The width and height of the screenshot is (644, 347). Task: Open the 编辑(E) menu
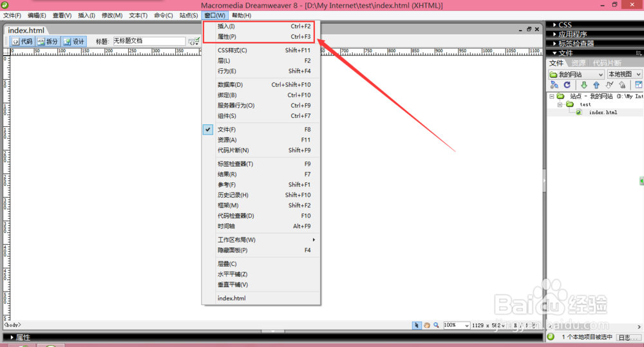(x=37, y=15)
